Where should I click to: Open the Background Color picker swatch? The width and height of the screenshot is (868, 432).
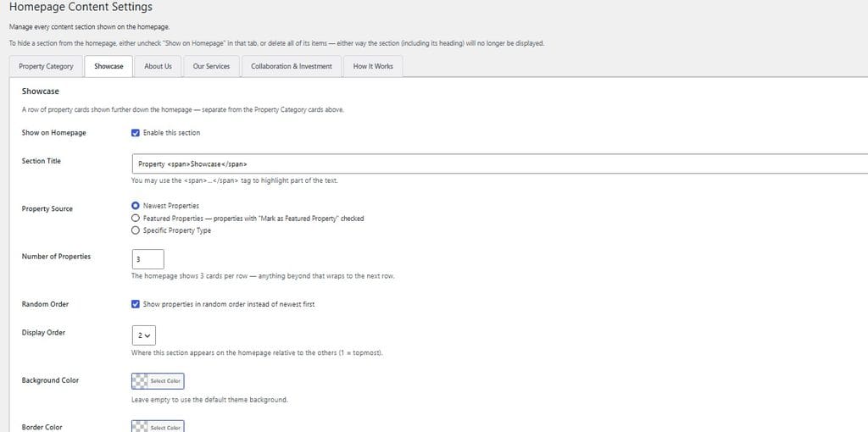(140, 381)
